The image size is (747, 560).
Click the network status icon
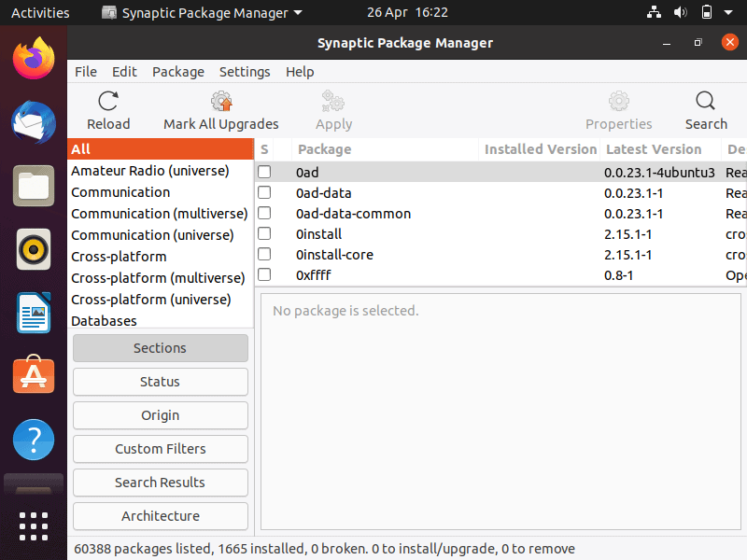[654, 12]
